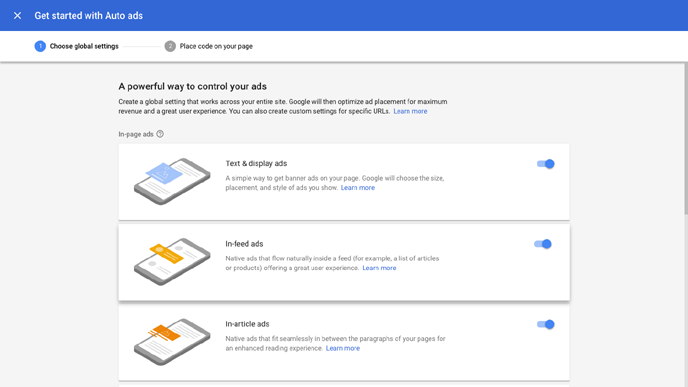
Task: Click 'A powerful way to control your ads' heading
Action: click(193, 86)
